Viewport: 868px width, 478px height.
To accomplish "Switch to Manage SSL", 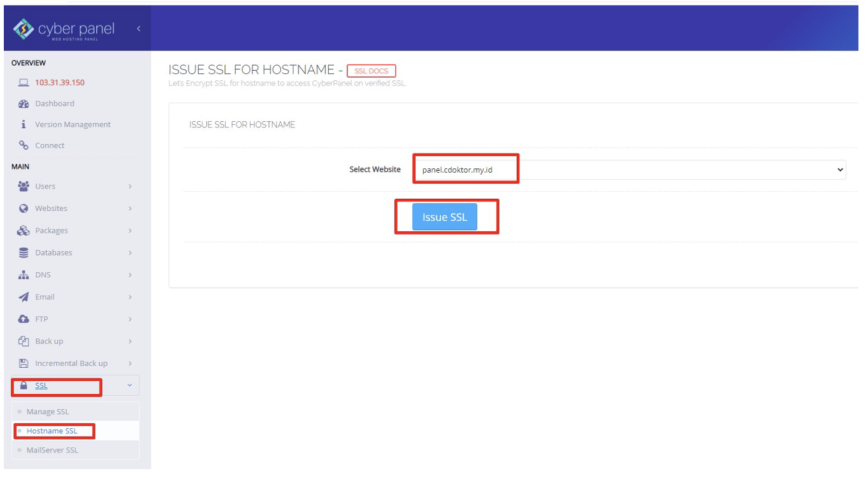I will [x=48, y=411].
